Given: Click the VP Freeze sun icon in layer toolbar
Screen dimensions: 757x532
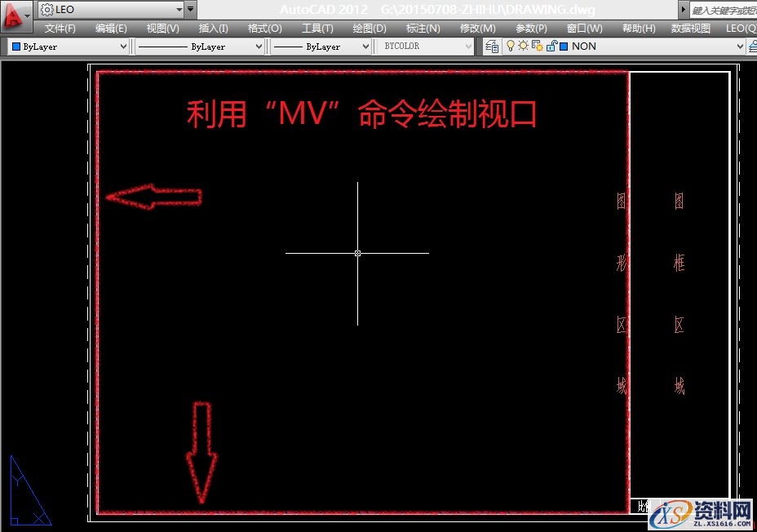Looking at the screenshot, I should 536,47.
